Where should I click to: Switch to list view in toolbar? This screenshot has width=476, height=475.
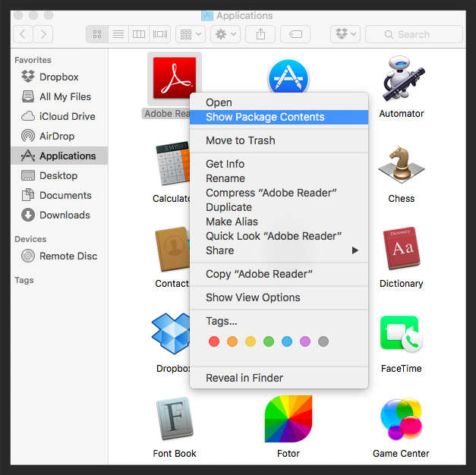click(118, 34)
